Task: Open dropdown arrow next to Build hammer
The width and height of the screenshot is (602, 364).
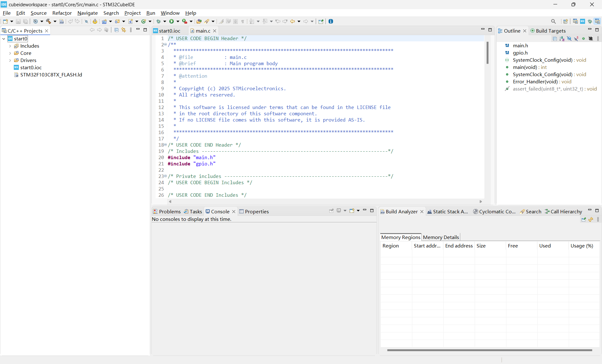Action: coord(55,21)
